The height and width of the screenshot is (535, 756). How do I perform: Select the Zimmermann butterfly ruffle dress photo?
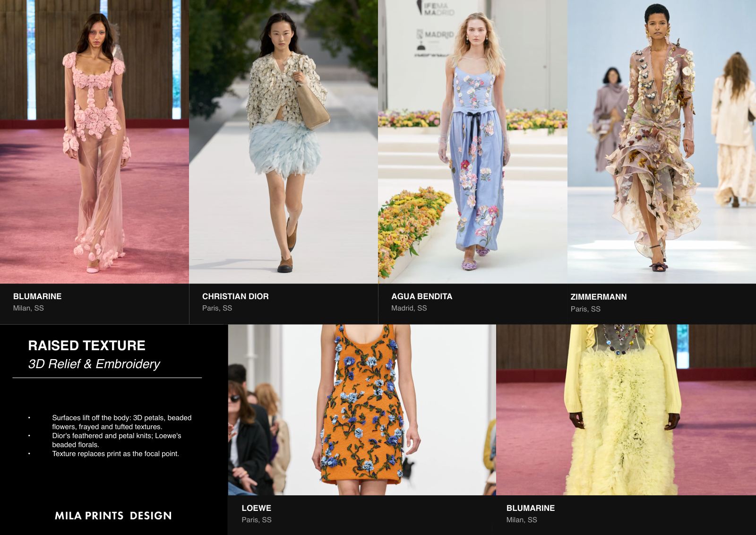point(661,142)
